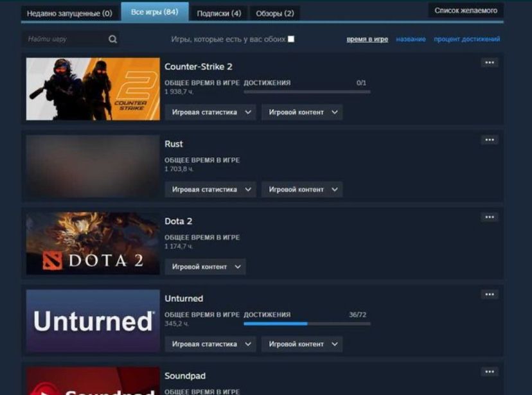532x395 pixels.
Task: Expand Игровой контент for Dota 2
Action: coord(205,267)
